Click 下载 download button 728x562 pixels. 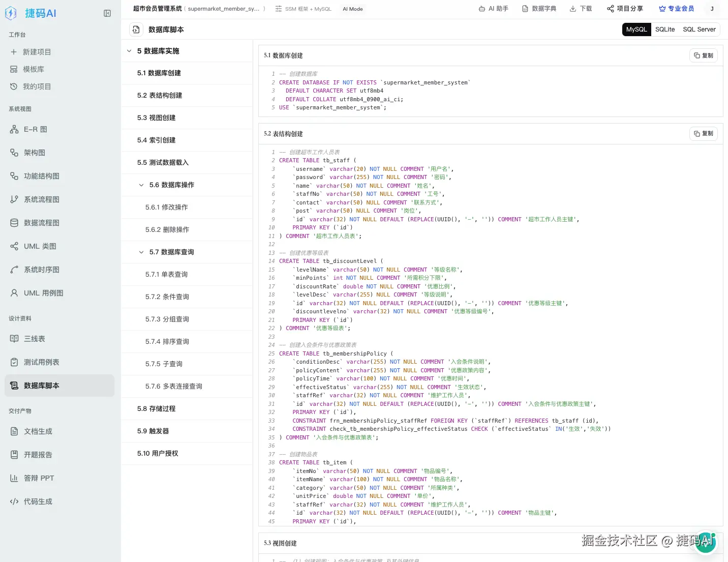(x=581, y=9)
